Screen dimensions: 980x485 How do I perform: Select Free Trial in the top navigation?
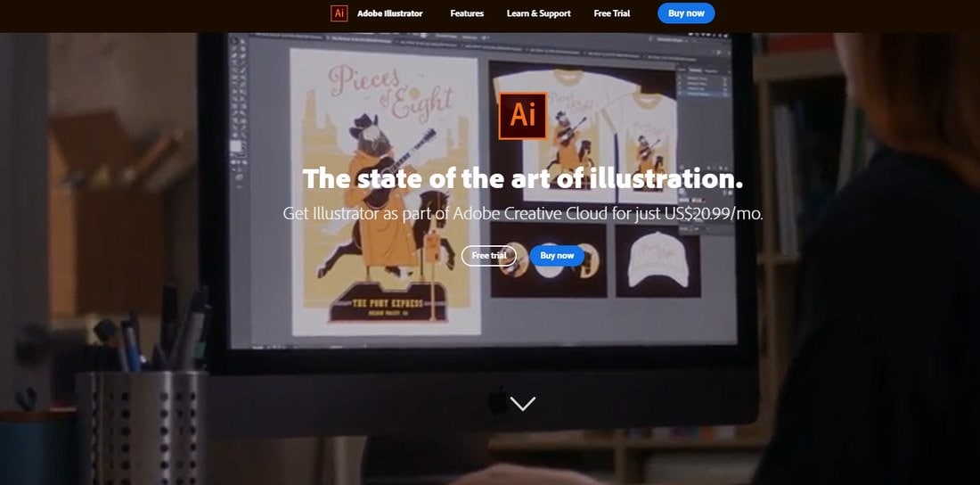(x=612, y=13)
